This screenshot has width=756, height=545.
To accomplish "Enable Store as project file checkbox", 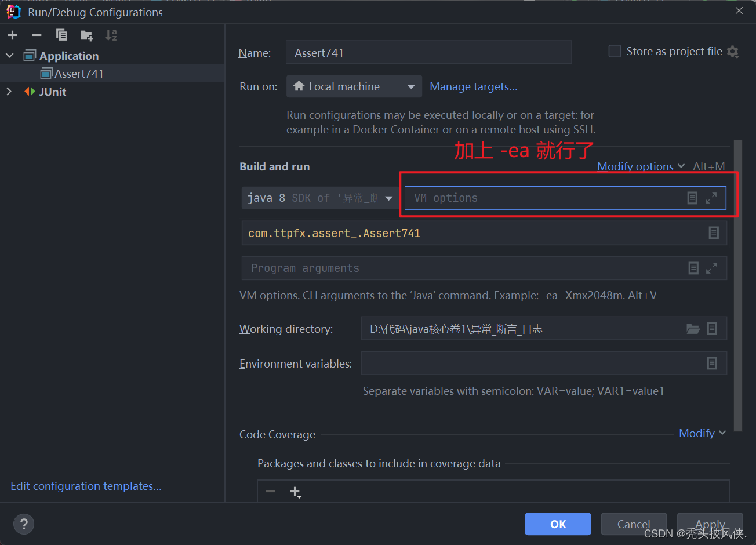I will [x=615, y=52].
